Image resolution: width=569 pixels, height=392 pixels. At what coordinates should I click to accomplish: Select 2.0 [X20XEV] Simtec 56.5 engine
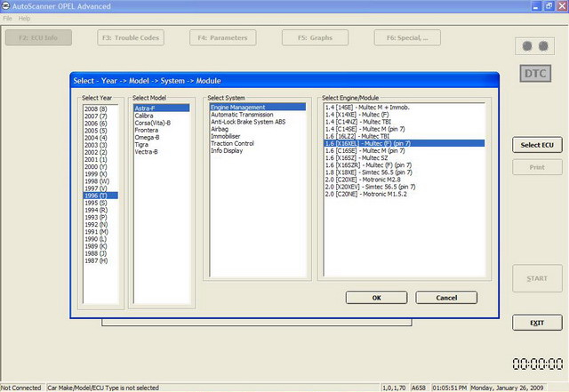[405, 187]
